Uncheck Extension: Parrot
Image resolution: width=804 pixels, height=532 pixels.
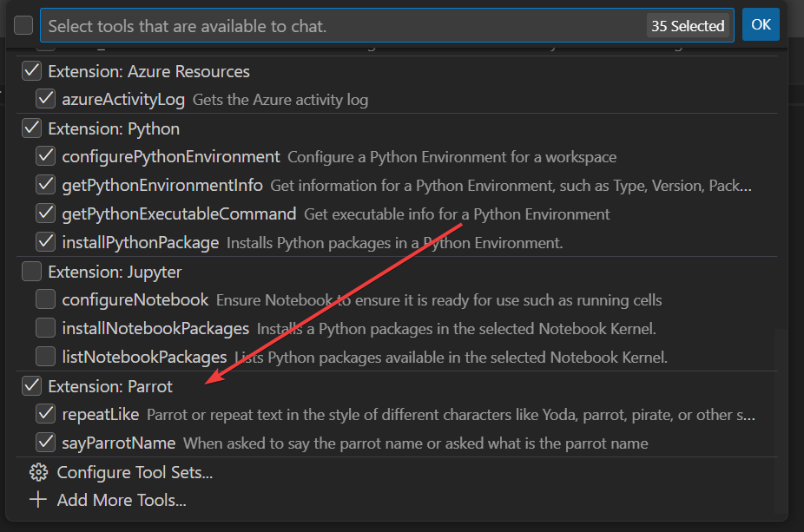click(31, 385)
